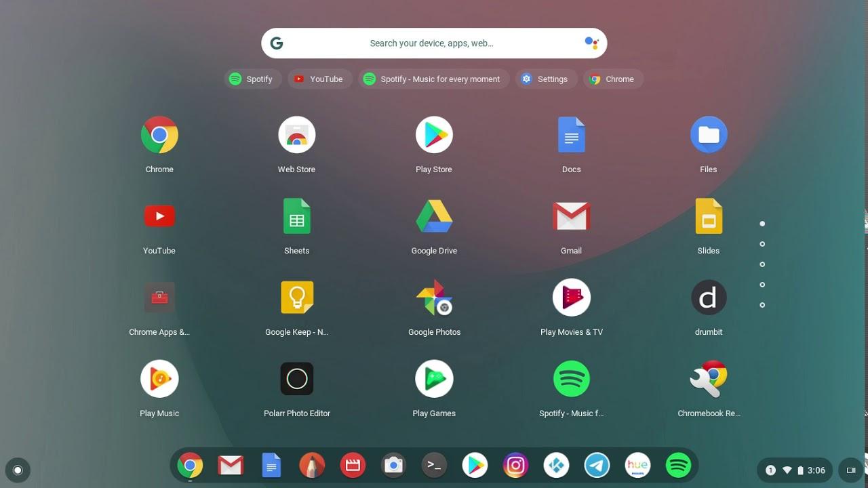868x488 pixels.
Task: Select the Settings suggestion chip
Action: [x=546, y=79]
